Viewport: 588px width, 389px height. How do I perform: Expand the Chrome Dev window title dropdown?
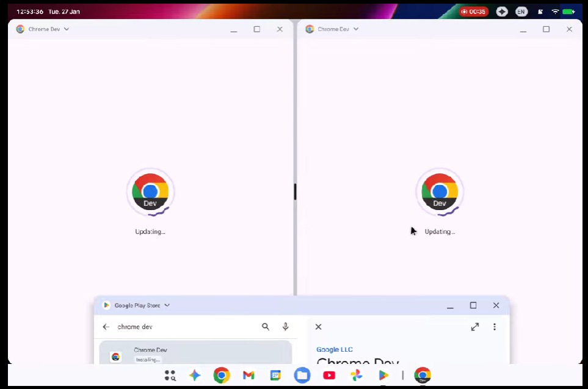coord(66,29)
